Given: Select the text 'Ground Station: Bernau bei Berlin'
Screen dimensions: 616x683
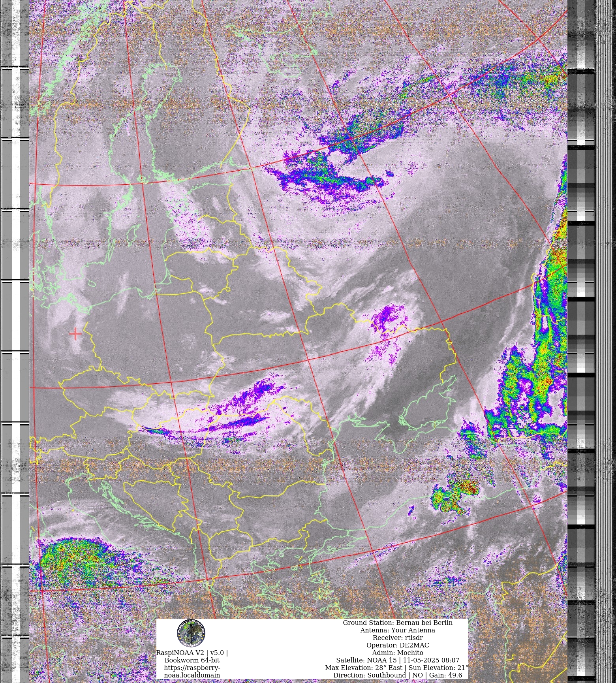Looking at the screenshot, I should click(398, 623).
